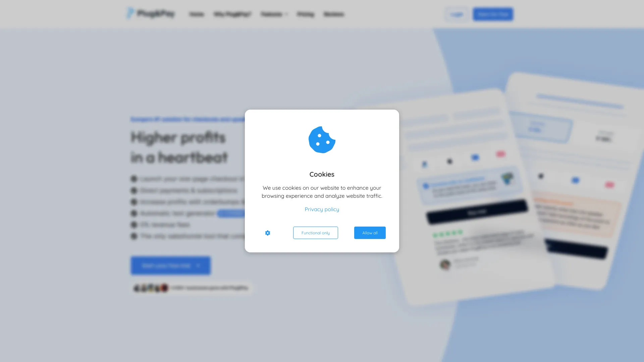Select the Pricing menu item
Screen dimensions: 644x362
[x=306, y=14]
